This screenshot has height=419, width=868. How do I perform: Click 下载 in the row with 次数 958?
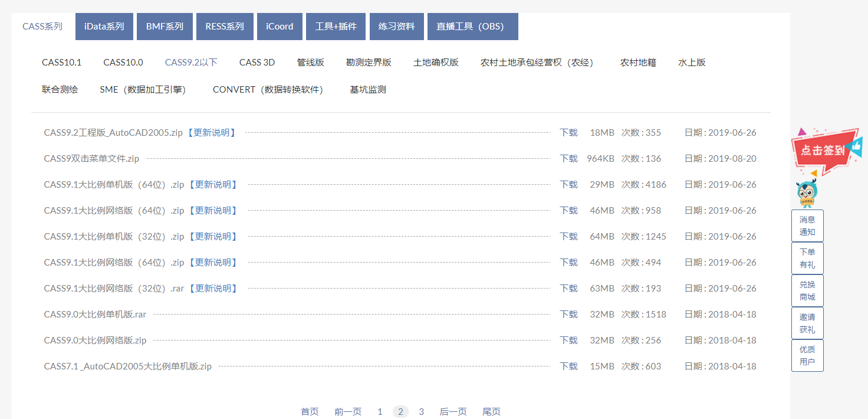568,211
